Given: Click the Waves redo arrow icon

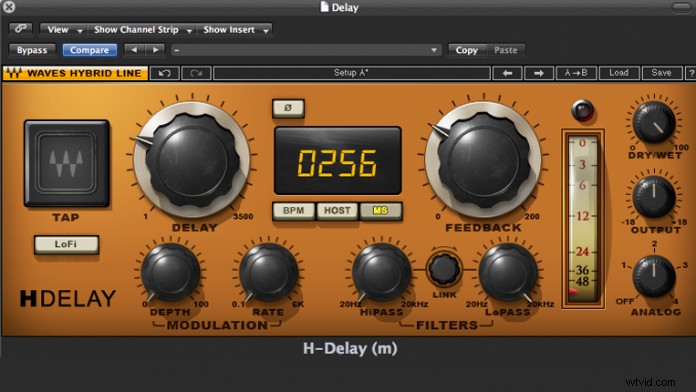Looking at the screenshot, I should (x=196, y=73).
